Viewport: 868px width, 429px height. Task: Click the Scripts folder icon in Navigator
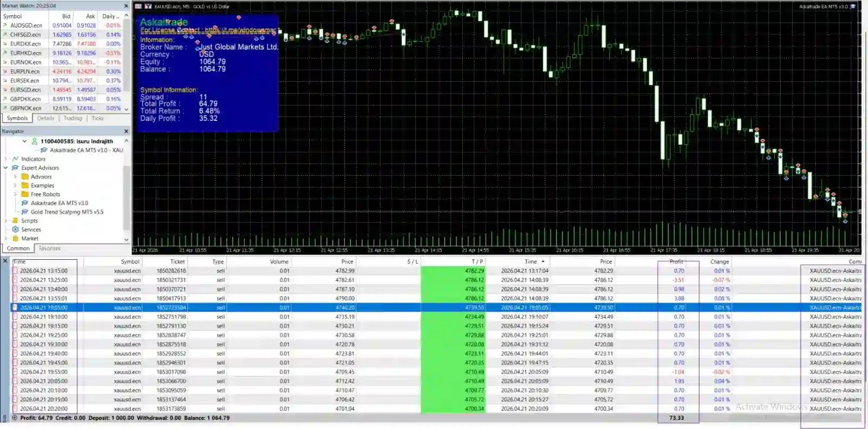pyautogui.click(x=15, y=221)
